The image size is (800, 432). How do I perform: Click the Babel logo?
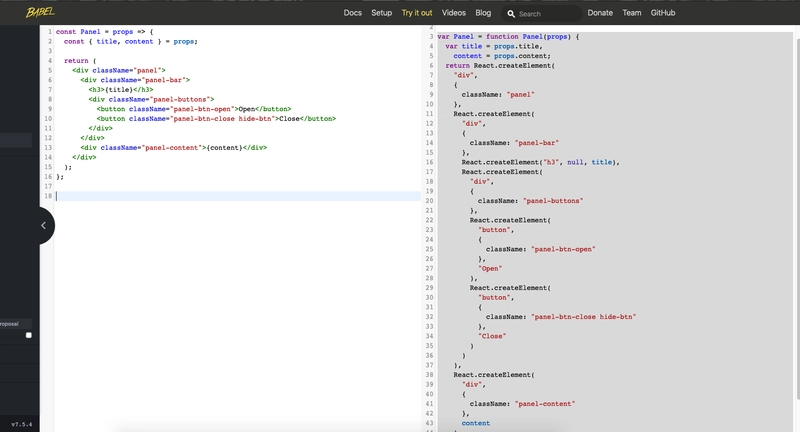[x=40, y=12]
